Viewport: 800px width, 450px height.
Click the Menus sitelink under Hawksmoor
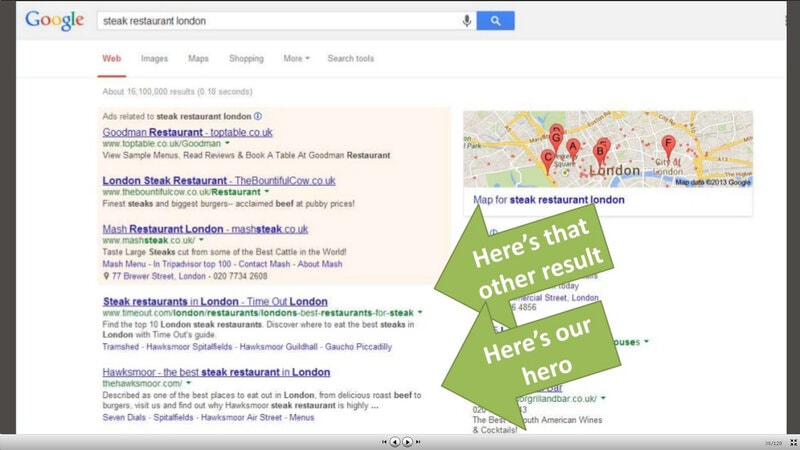click(x=302, y=417)
